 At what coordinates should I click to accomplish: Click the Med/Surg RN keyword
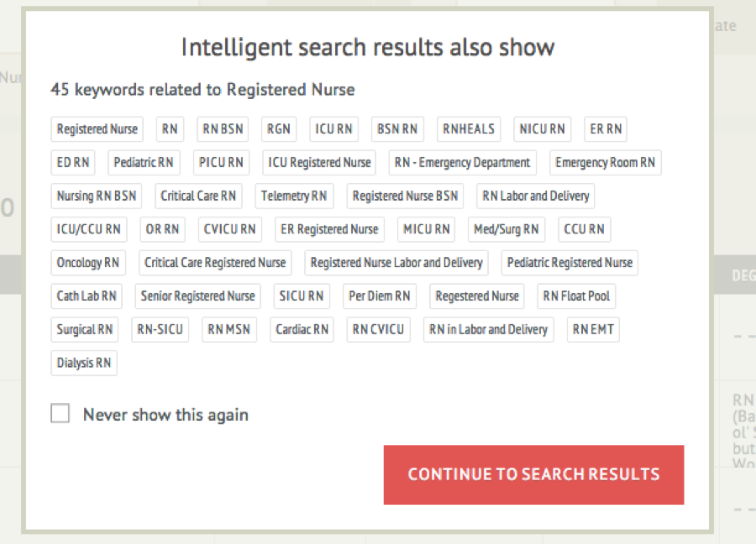pyautogui.click(x=507, y=229)
